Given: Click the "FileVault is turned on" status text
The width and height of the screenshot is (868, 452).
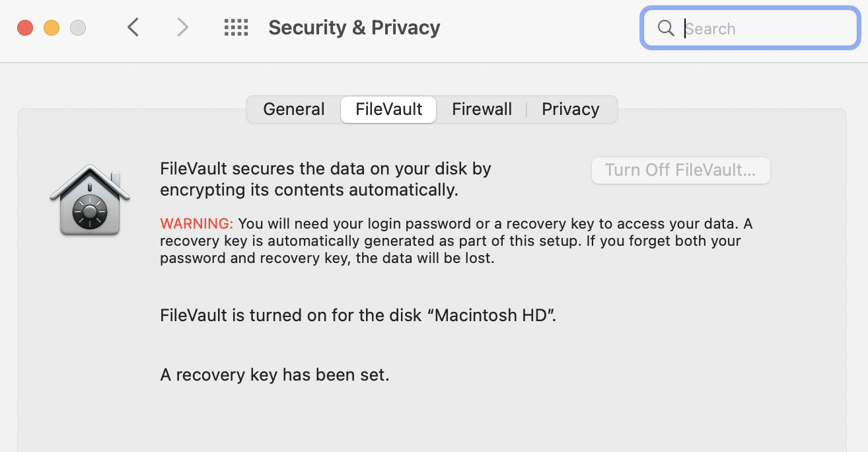Looking at the screenshot, I should pos(358,315).
